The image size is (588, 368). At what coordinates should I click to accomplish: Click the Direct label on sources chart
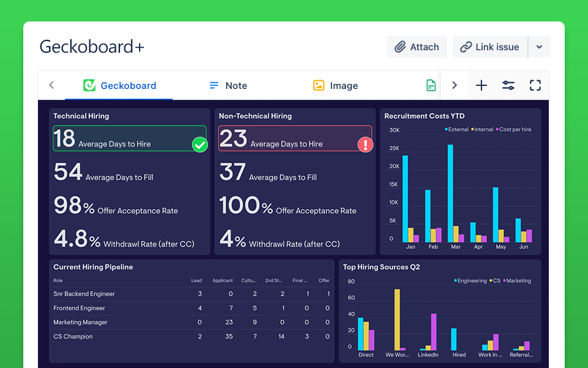(366, 355)
